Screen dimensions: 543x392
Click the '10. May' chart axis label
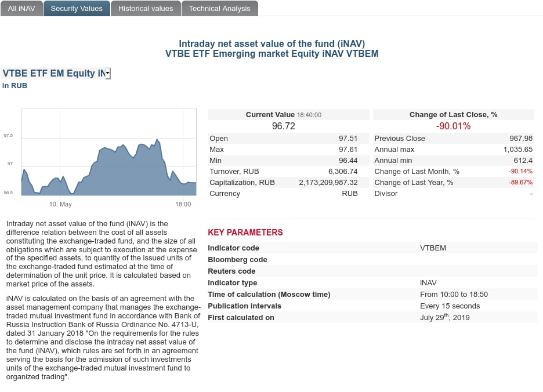pos(60,204)
